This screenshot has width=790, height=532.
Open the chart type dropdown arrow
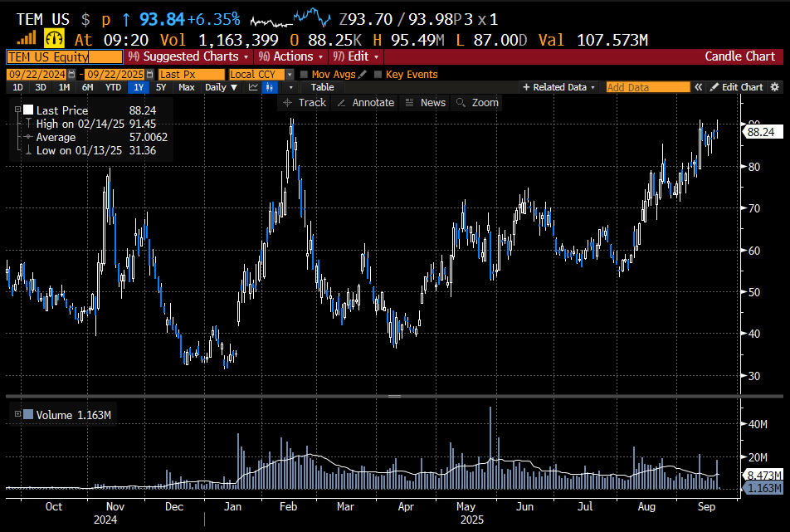pyautogui.click(x=290, y=87)
